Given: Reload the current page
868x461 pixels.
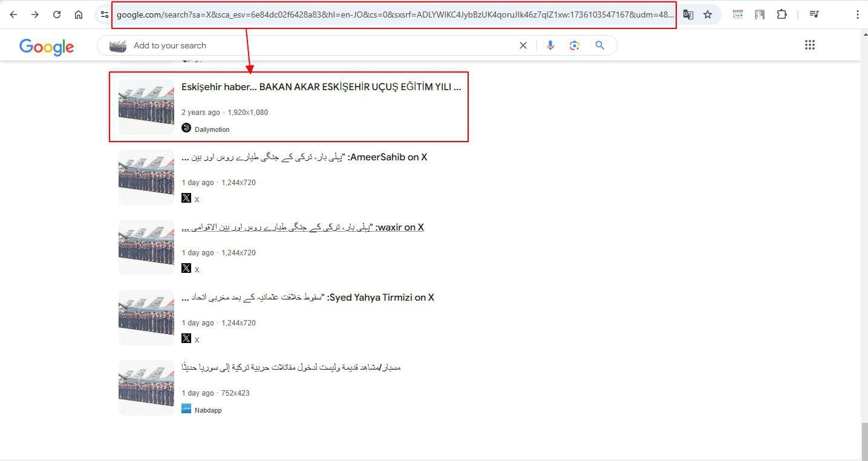Looking at the screenshot, I should (x=57, y=15).
